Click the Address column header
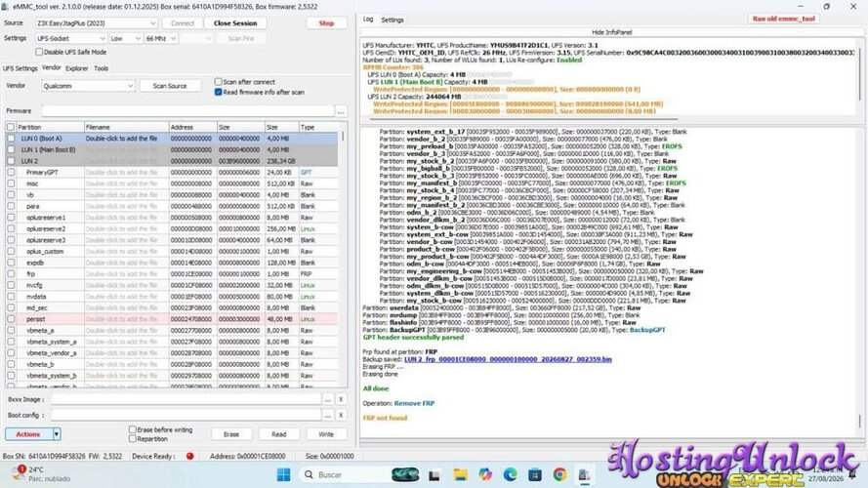868x488 pixels. click(192, 127)
